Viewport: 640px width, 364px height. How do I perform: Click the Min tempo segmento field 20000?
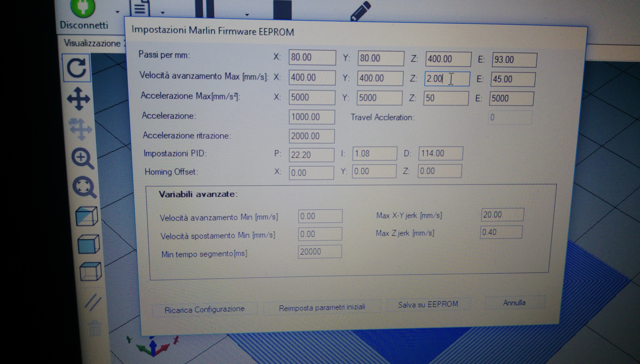coord(320,251)
